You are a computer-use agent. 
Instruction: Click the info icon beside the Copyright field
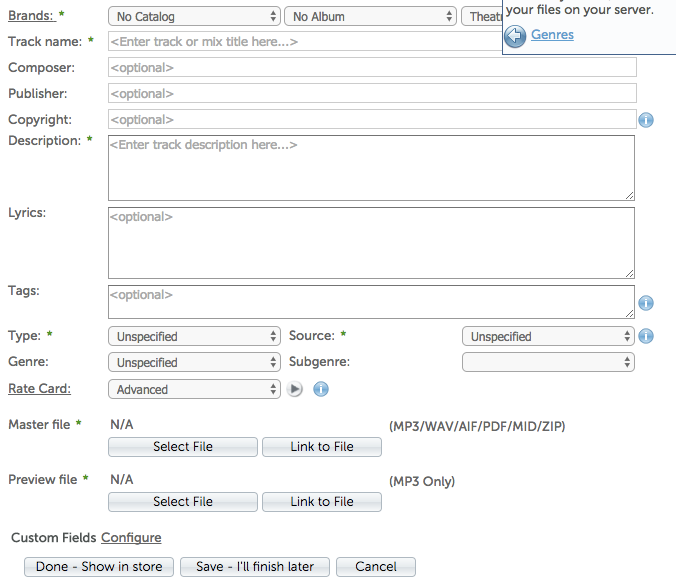(x=646, y=120)
